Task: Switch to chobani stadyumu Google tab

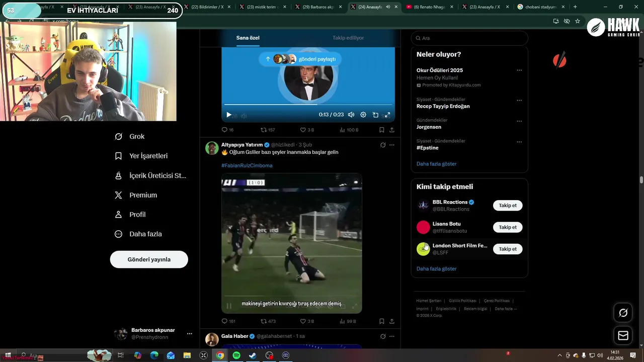Action: coord(540,7)
